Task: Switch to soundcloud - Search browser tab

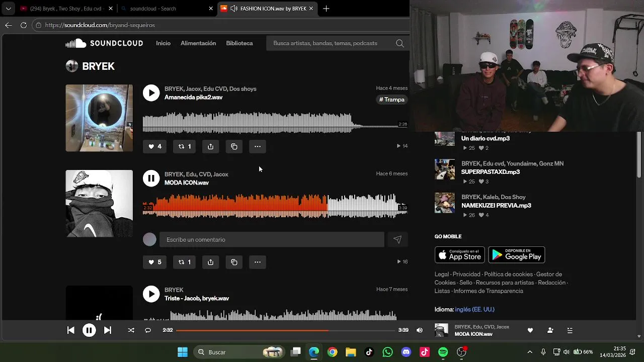Action: [168, 9]
